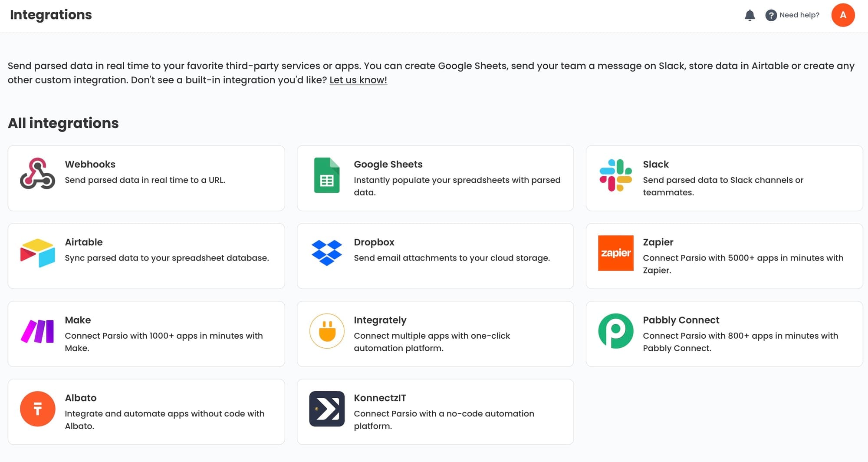Open the Google Sheets integration title
The height and width of the screenshot is (462, 868).
[388, 164]
